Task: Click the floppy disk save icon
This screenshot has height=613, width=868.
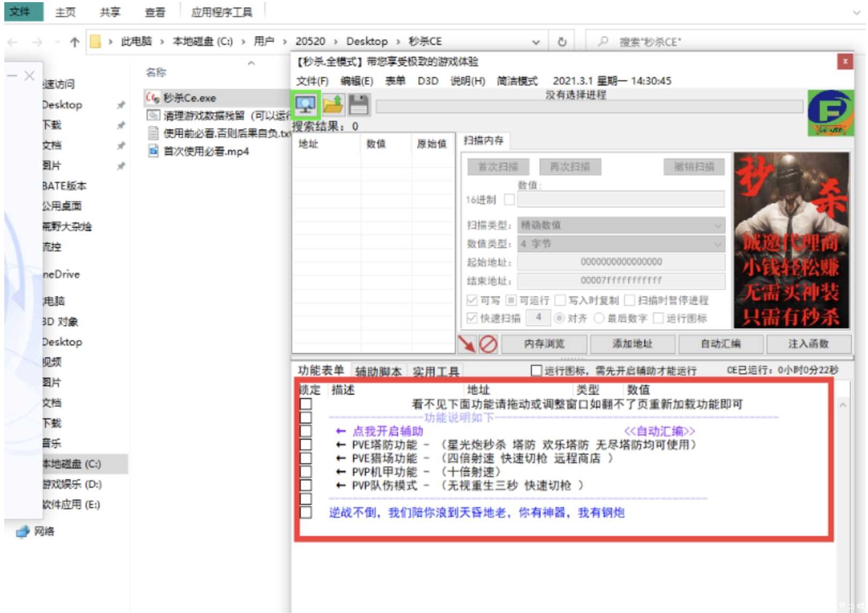Action: coord(359,104)
